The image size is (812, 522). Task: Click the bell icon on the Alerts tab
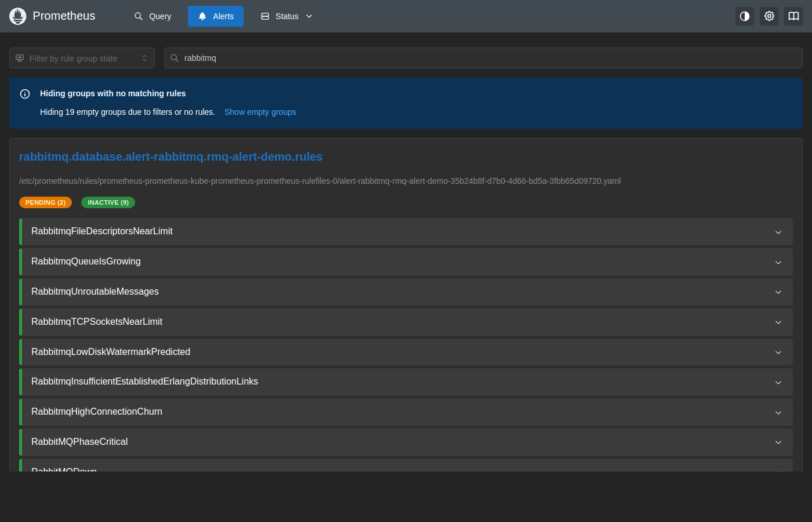click(202, 16)
